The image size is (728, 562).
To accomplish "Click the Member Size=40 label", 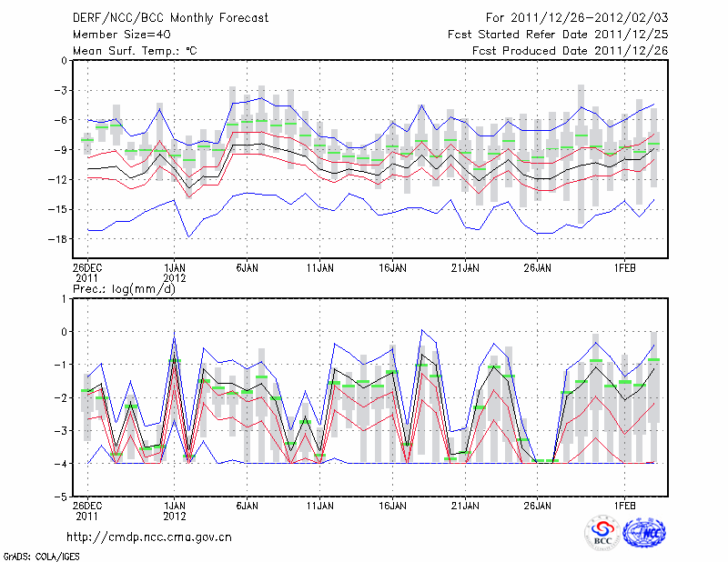I will point(115,34).
